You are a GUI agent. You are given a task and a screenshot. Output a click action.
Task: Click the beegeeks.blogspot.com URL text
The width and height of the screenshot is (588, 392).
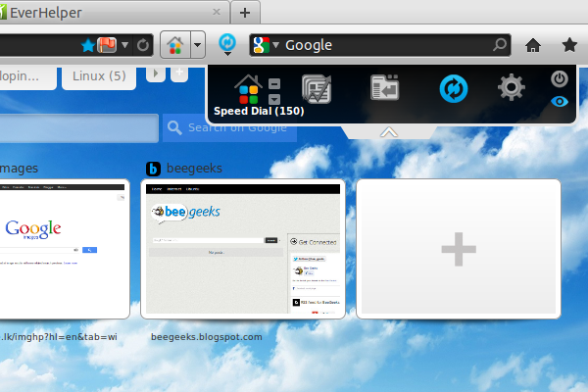(x=206, y=337)
